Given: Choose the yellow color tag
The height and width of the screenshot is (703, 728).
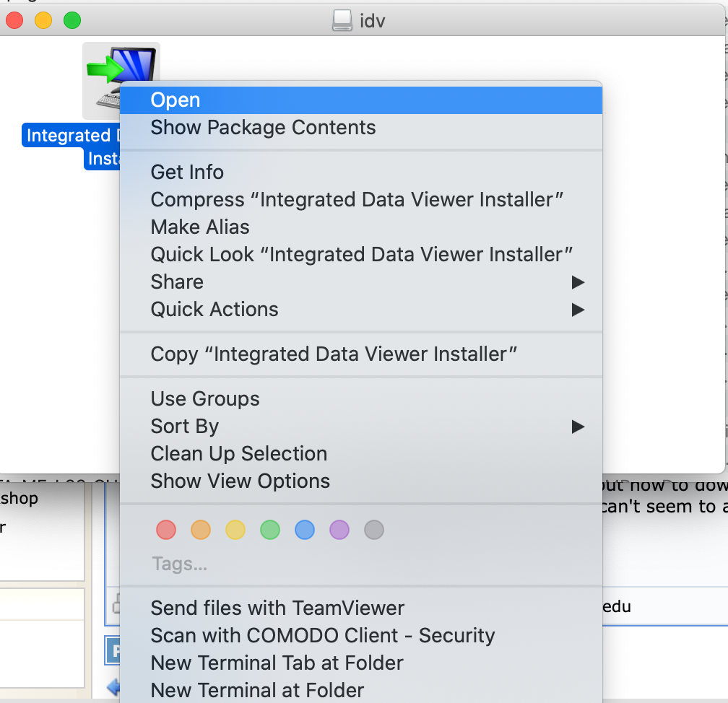Looking at the screenshot, I should pos(235,530).
